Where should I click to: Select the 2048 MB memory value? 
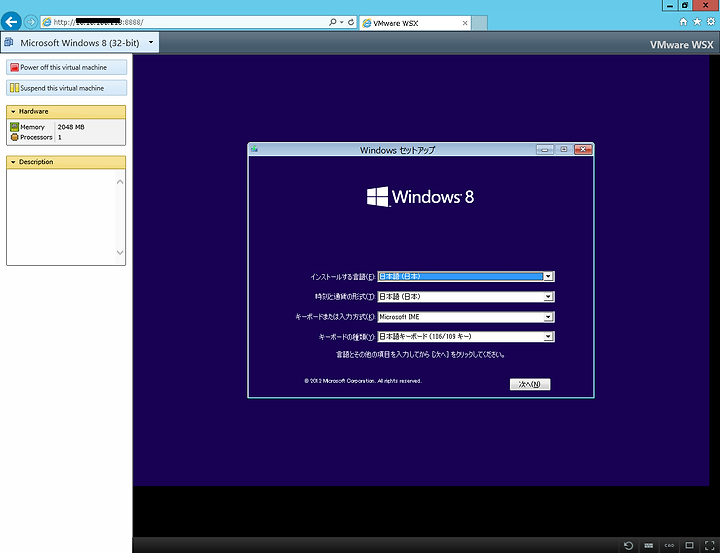click(71, 127)
